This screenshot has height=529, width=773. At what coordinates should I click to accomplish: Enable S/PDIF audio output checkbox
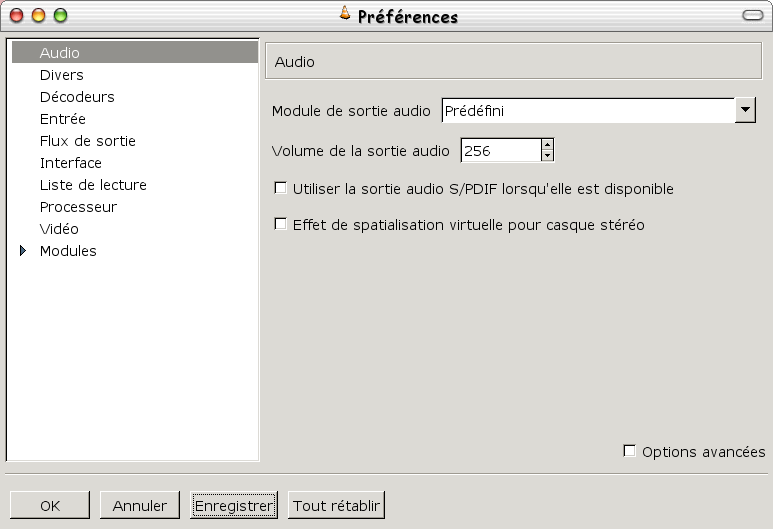pos(281,188)
